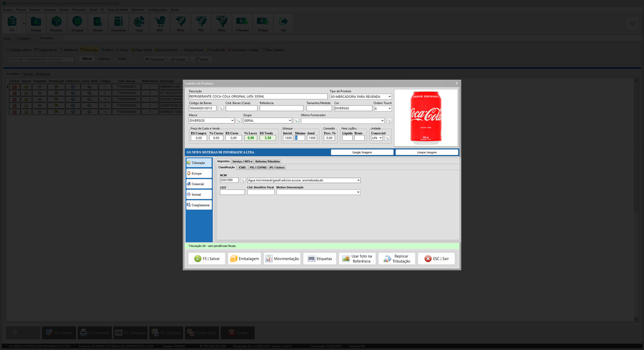Screen dimensions: 644x350
Task: Click the search magnifier beside Grupo
Action: coord(296,121)
